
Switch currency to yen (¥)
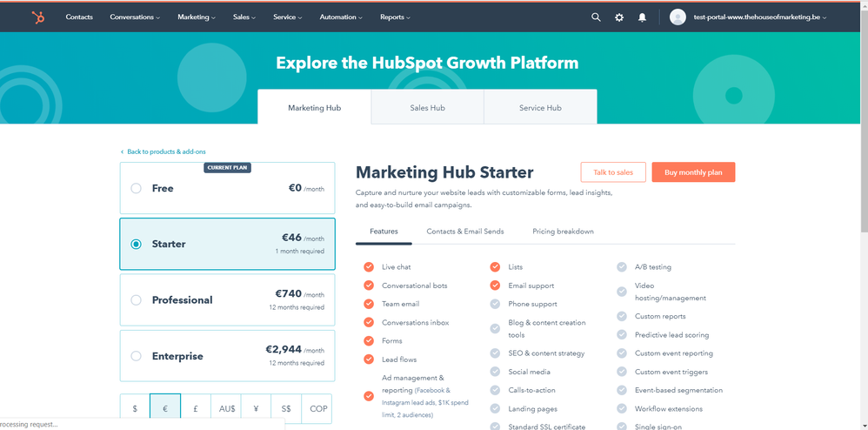(257, 409)
